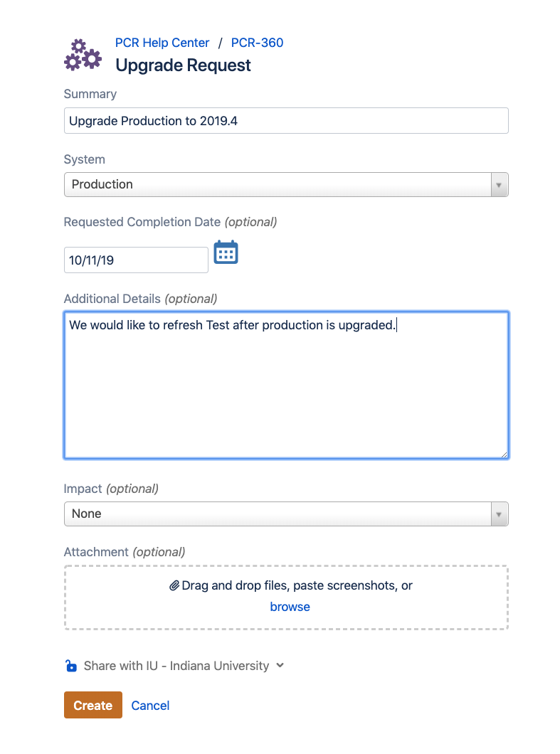Grab the text area resize handle

tap(504, 454)
